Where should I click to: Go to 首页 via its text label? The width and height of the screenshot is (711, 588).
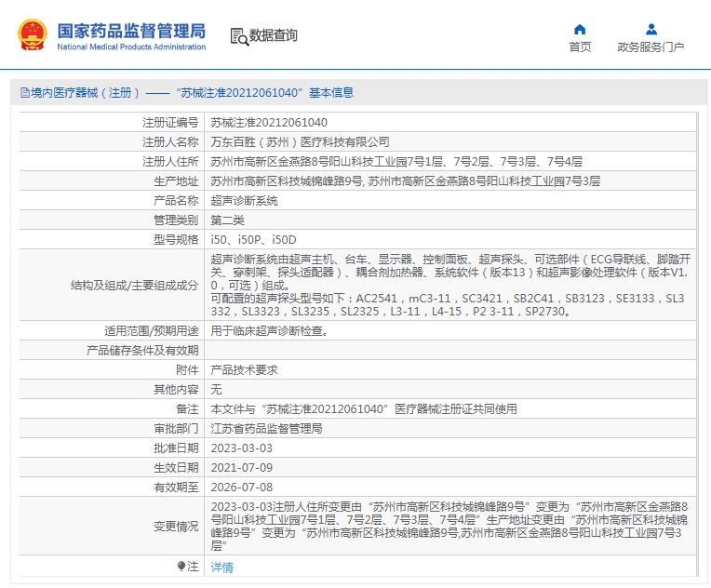tap(580, 47)
